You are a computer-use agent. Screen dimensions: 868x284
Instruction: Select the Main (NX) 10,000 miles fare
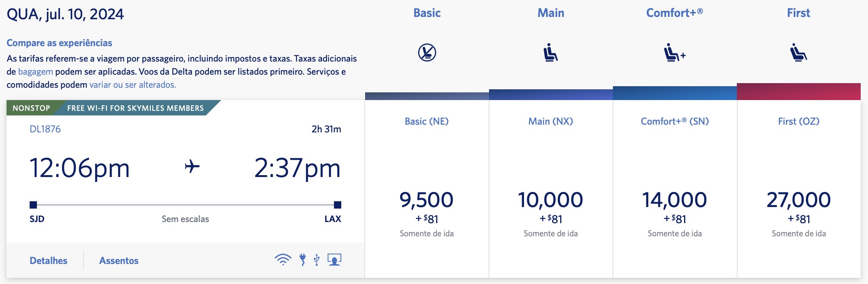click(x=551, y=189)
